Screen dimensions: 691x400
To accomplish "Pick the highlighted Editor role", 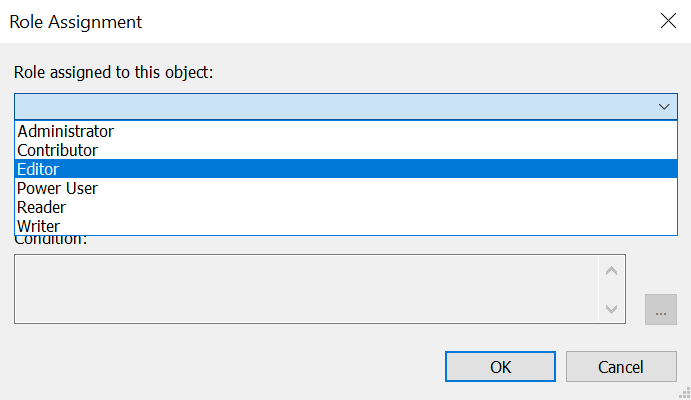I will tap(39, 169).
